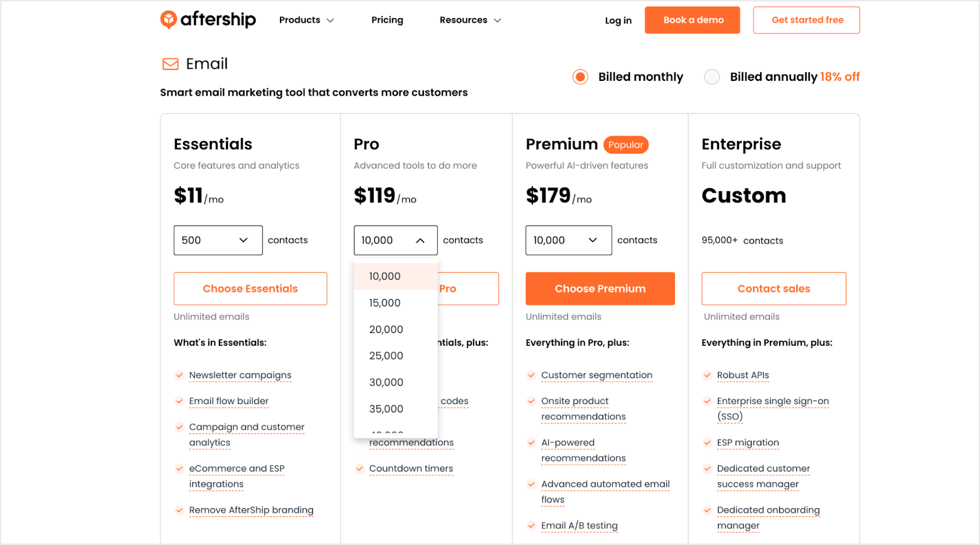Click checkmark icon beside Robust APIs
This screenshot has width=980, height=545.
coord(707,375)
